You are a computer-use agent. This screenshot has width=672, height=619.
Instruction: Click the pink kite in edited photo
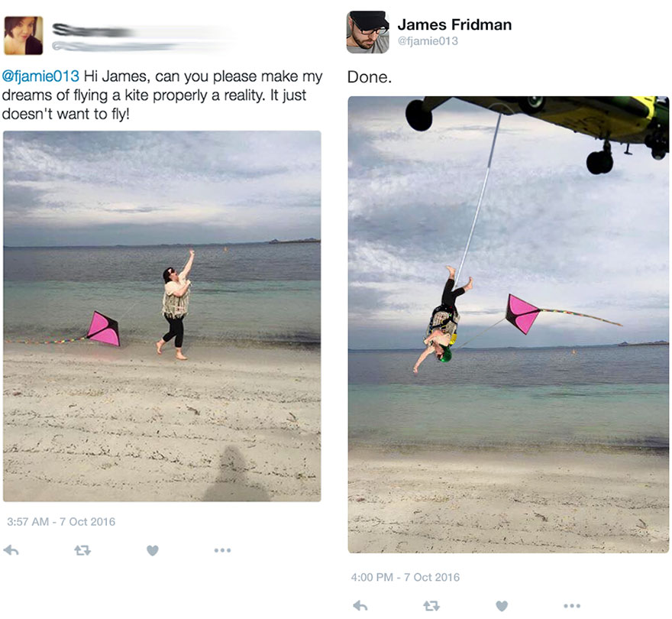(522, 314)
